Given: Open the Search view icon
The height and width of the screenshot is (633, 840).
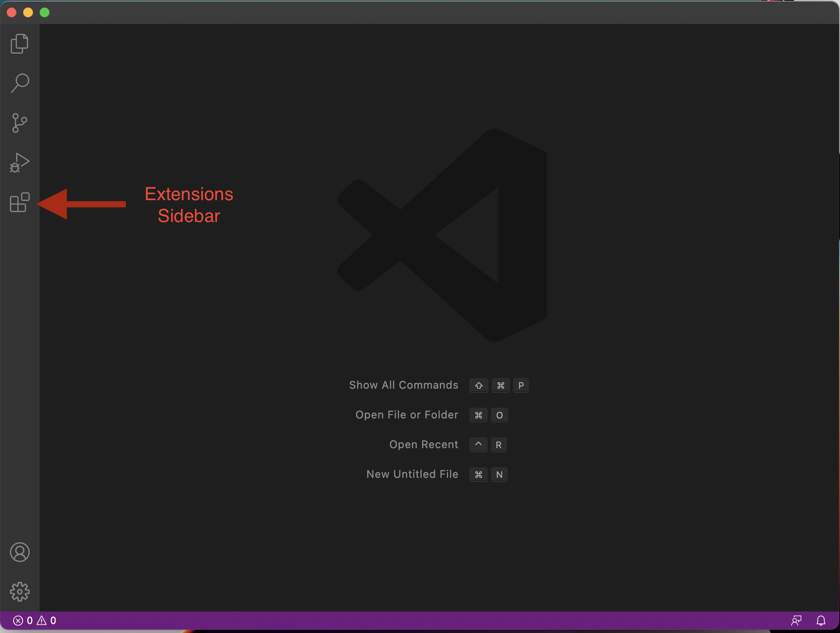Looking at the screenshot, I should 19,83.
